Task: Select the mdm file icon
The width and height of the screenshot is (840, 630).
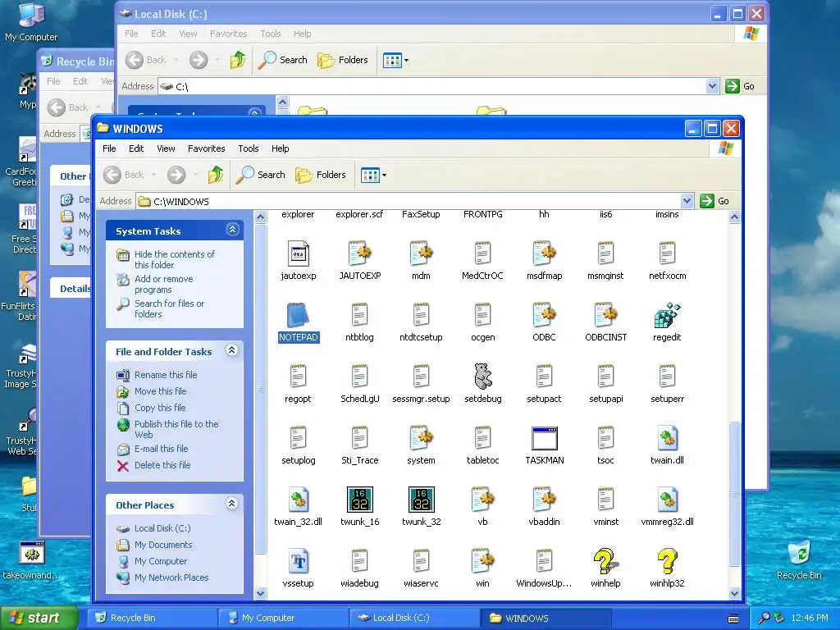Action: [421, 253]
